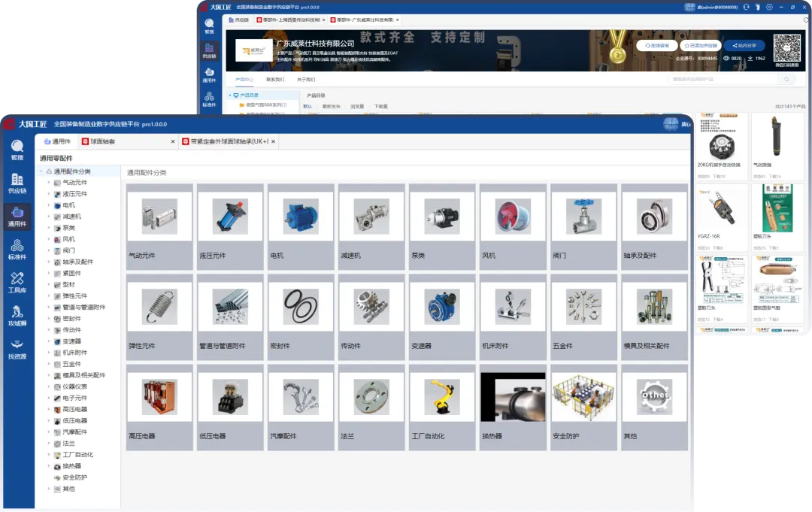Open 攻城狮 in the sidebar
The height and width of the screenshot is (512, 812).
pos(17,316)
